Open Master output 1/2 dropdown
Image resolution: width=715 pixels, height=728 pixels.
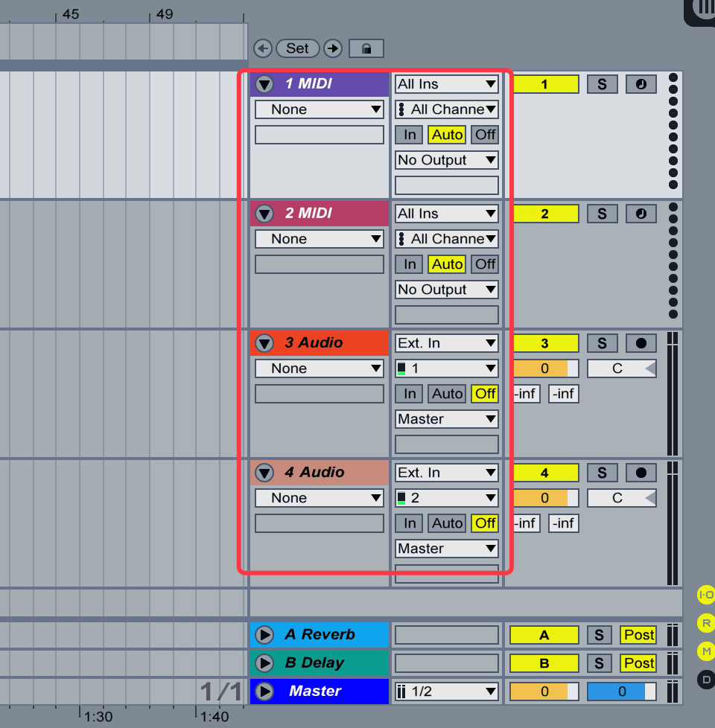(x=446, y=692)
